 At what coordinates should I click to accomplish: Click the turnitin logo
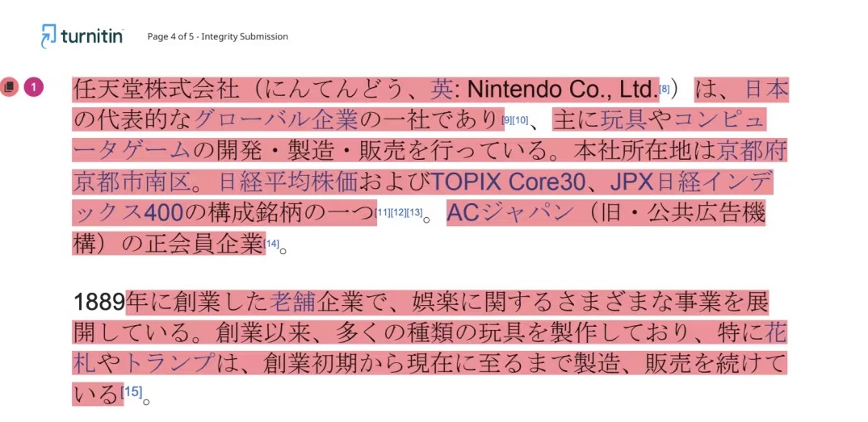82,36
